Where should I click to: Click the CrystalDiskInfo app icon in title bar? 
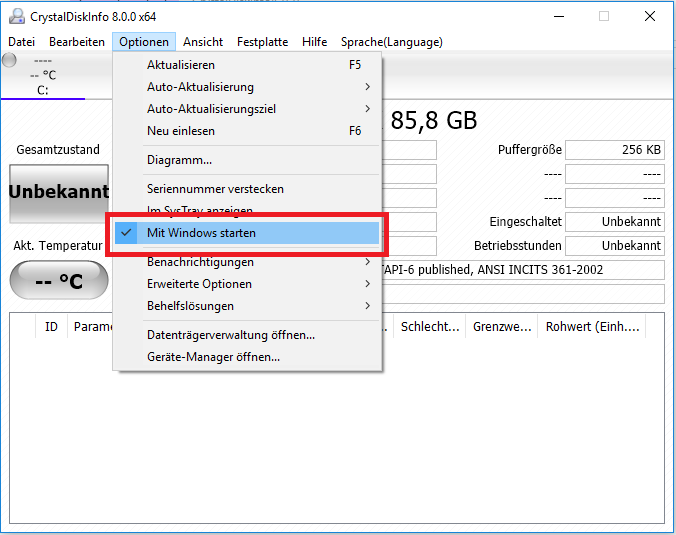pos(15,16)
